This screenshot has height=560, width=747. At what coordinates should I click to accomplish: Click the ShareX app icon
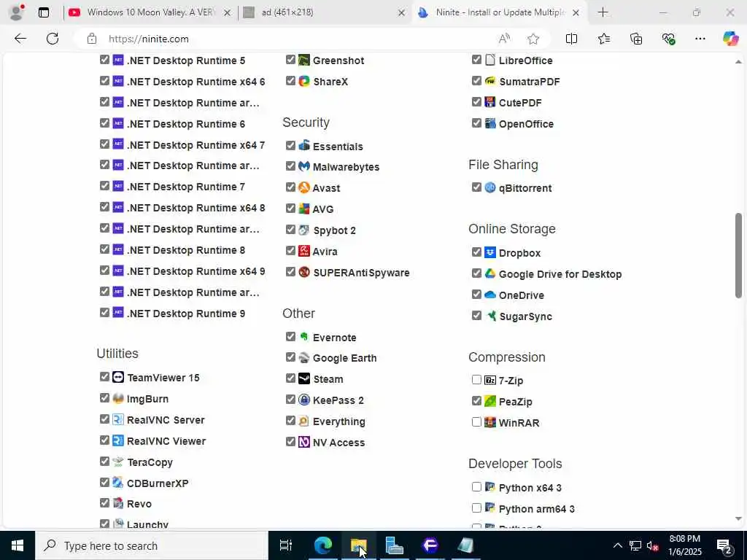[x=304, y=81]
